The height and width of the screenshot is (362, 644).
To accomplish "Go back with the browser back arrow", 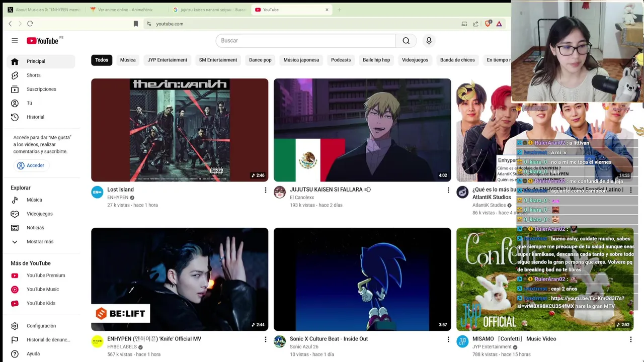I will click(x=10, y=24).
